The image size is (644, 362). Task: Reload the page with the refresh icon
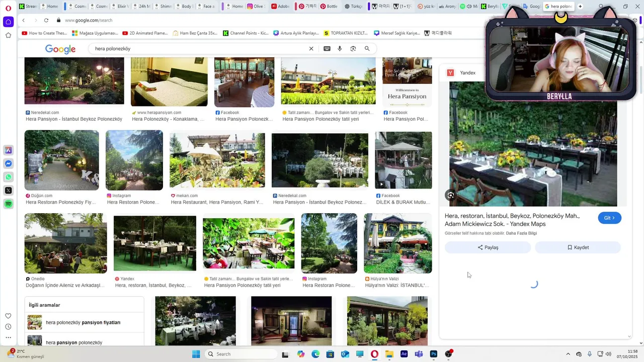tap(46, 20)
